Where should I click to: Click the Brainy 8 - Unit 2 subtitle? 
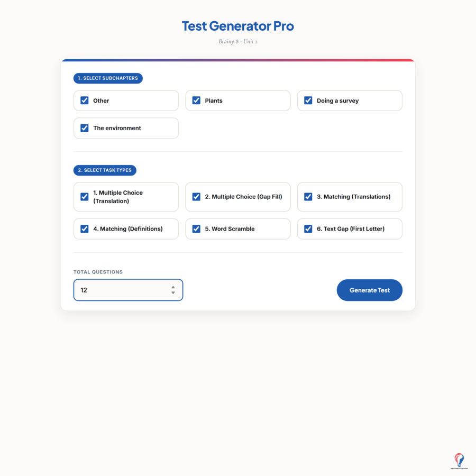pos(238,42)
